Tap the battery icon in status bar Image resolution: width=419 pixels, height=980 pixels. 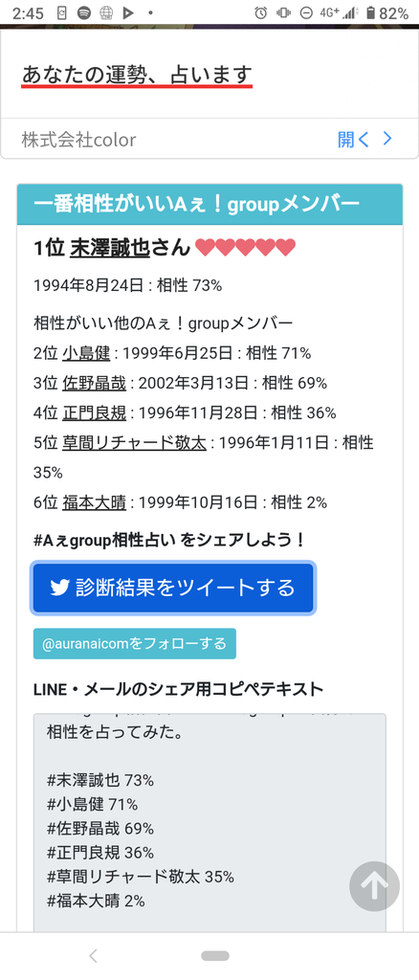point(371,12)
